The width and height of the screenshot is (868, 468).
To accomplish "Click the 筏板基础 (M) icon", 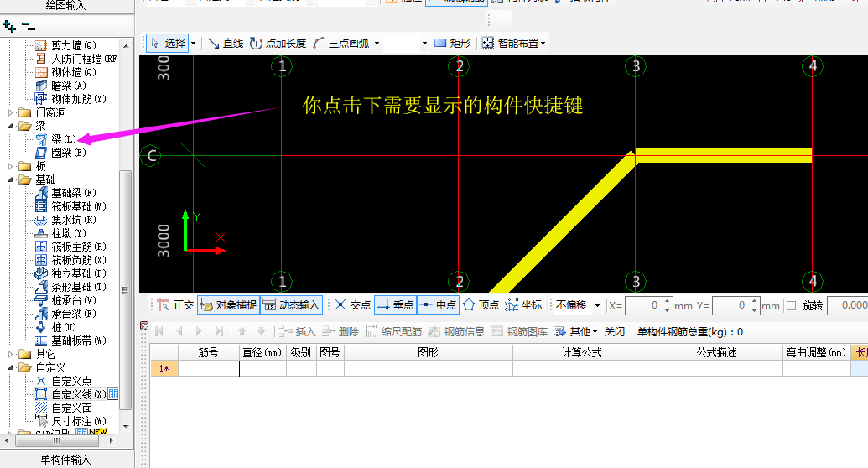I will click(41, 206).
